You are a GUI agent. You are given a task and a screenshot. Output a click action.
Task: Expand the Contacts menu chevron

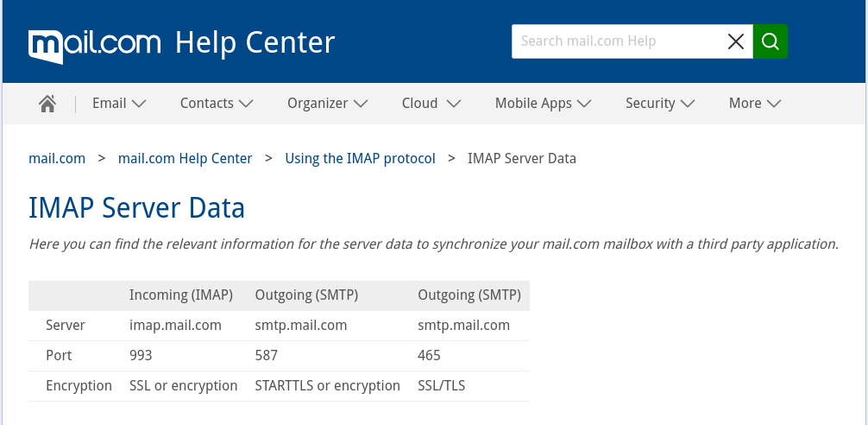[x=246, y=104]
